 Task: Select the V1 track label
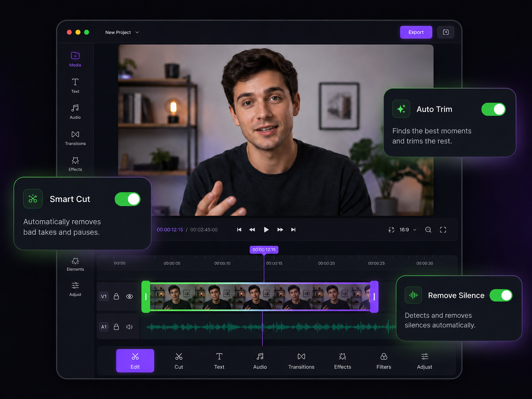pos(104,296)
